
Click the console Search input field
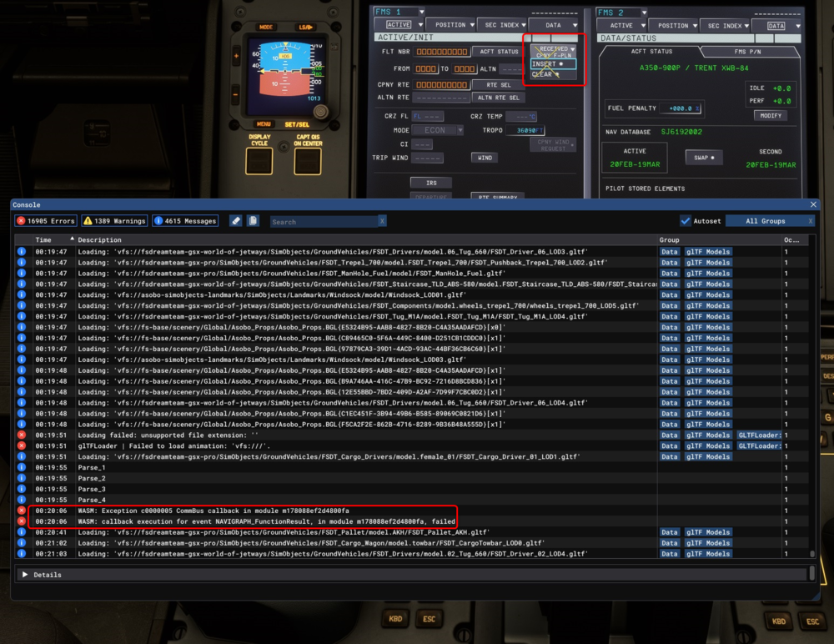[324, 222]
